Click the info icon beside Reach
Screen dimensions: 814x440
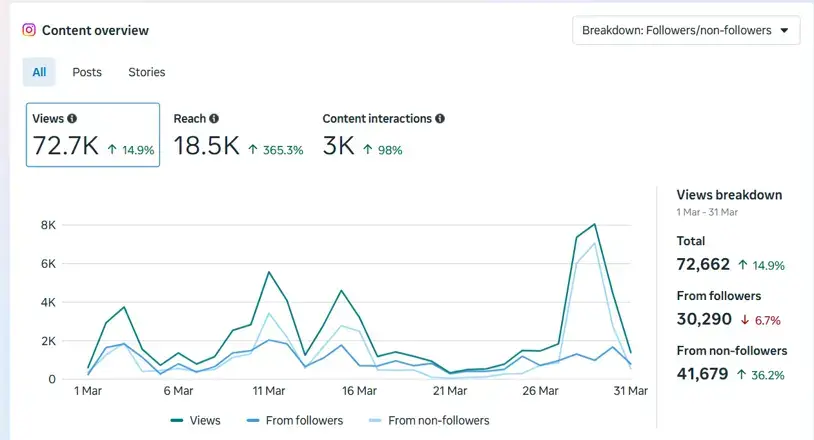pos(214,118)
